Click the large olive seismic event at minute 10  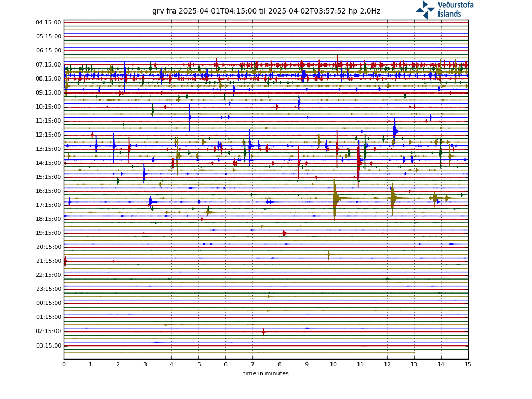[335, 199]
